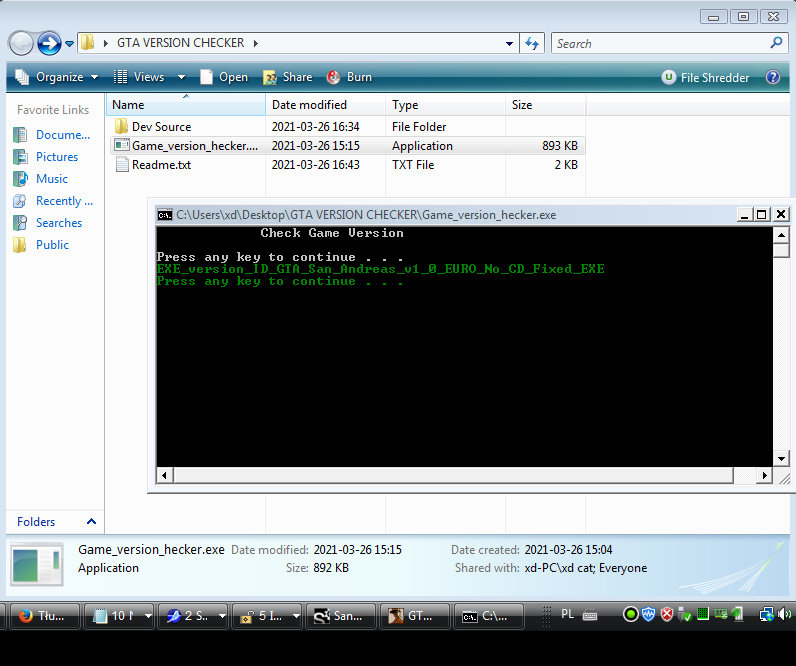Screen dimensions: 796x666
Task: Click the search magnifier icon
Action: [x=776, y=43]
